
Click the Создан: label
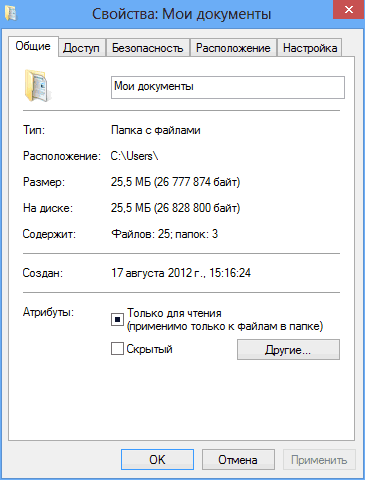click(42, 273)
